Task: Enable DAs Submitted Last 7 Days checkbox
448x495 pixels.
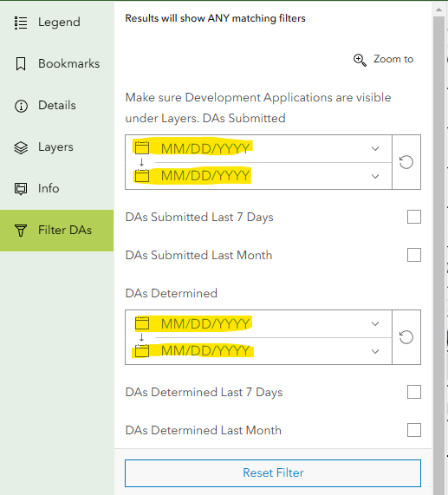Action: 414,217
